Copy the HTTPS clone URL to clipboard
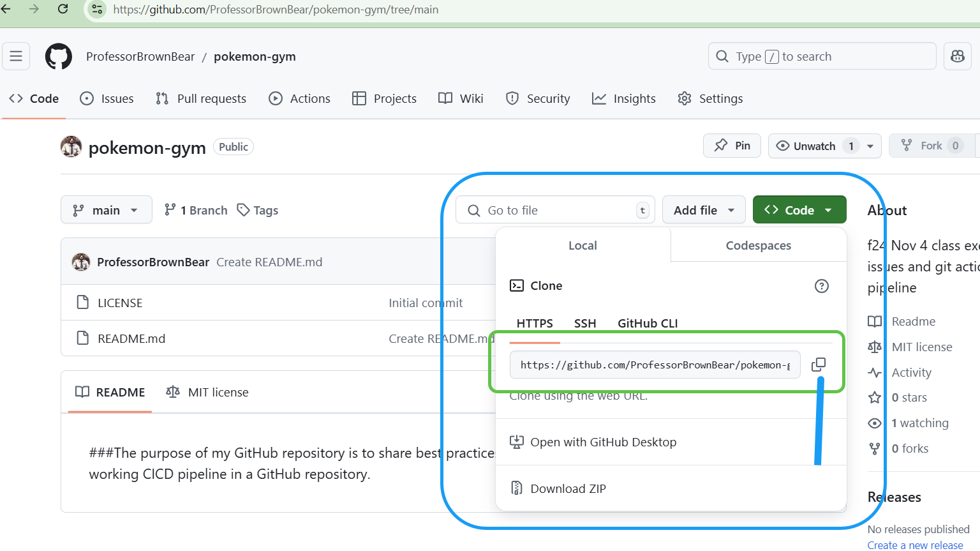 [x=818, y=365]
